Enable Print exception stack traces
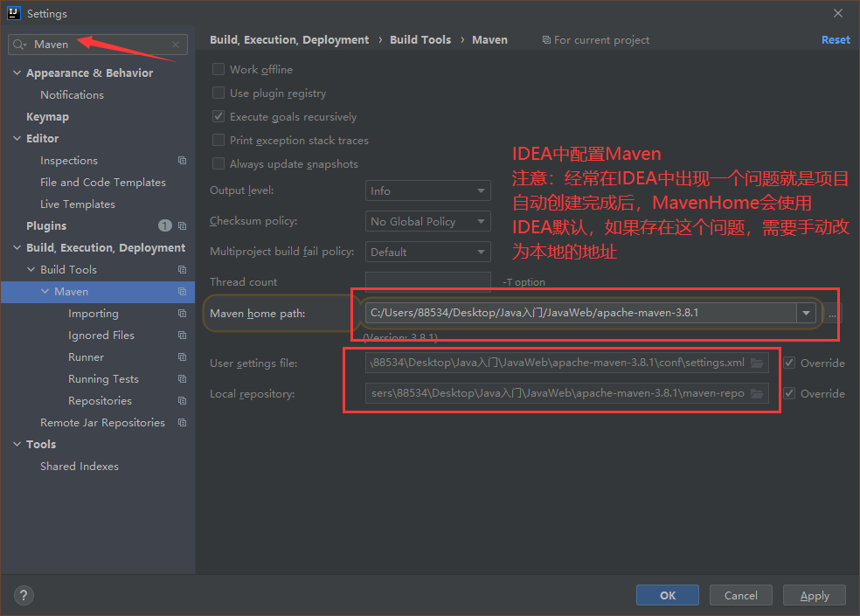Image resolution: width=860 pixels, height=616 pixels. click(218, 140)
